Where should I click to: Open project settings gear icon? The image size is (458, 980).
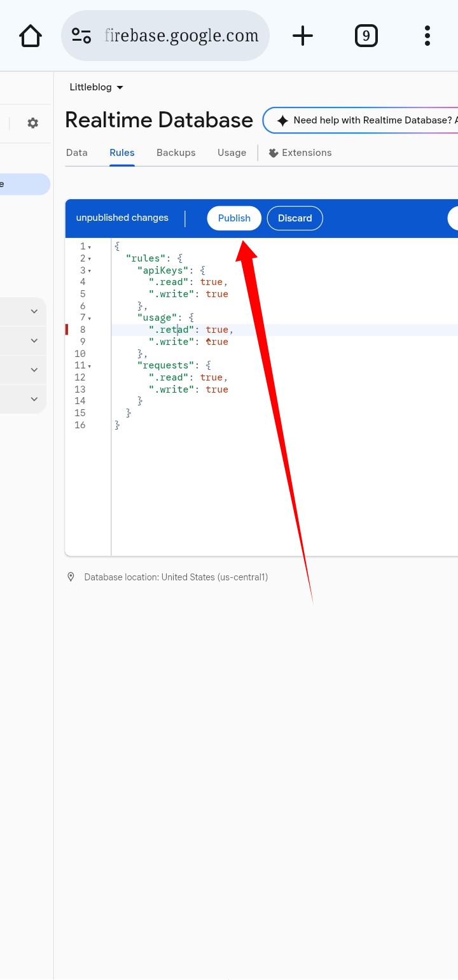tap(33, 123)
